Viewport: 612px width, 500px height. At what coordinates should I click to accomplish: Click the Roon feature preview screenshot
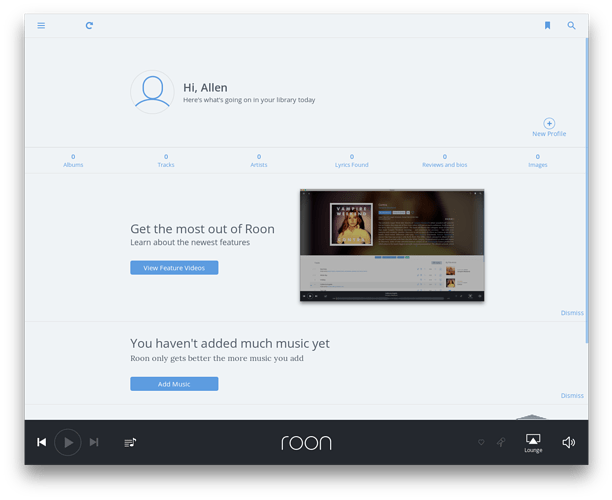click(x=392, y=245)
